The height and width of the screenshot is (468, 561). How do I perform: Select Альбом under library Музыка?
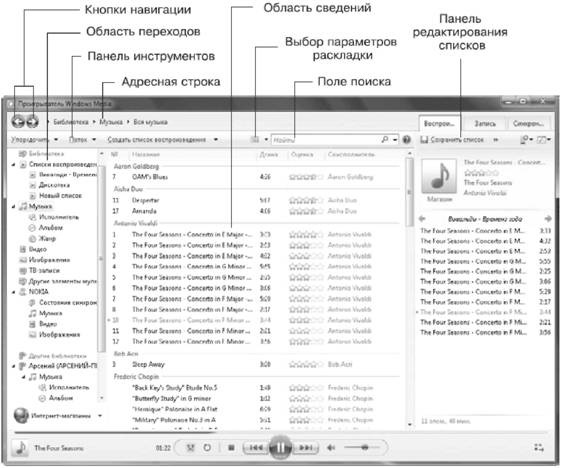point(51,228)
